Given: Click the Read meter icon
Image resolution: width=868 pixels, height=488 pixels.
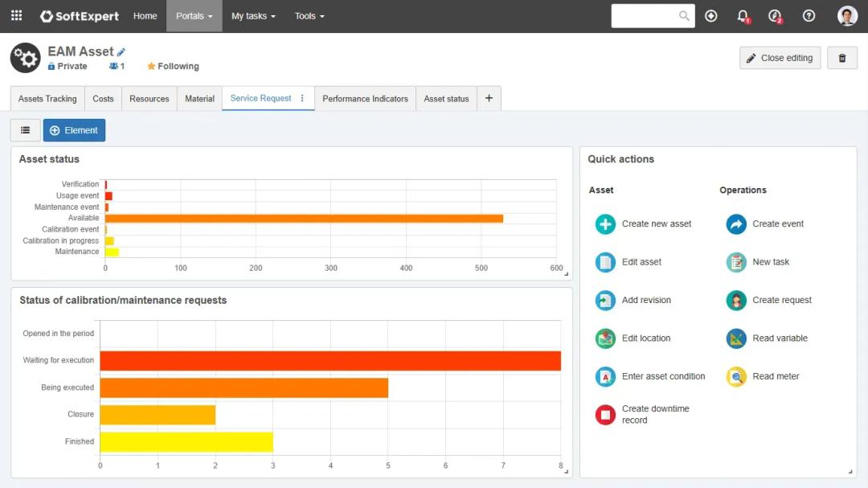Looking at the screenshot, I should click(x=736, y=376).
